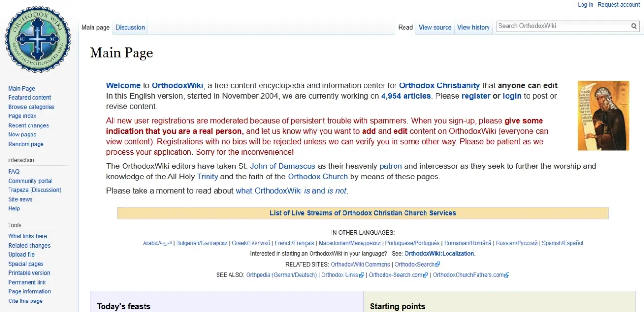This screenshot has width=644, height=312.
Task: Switch to Romanian/Română version
Action: tap(468, 243)
